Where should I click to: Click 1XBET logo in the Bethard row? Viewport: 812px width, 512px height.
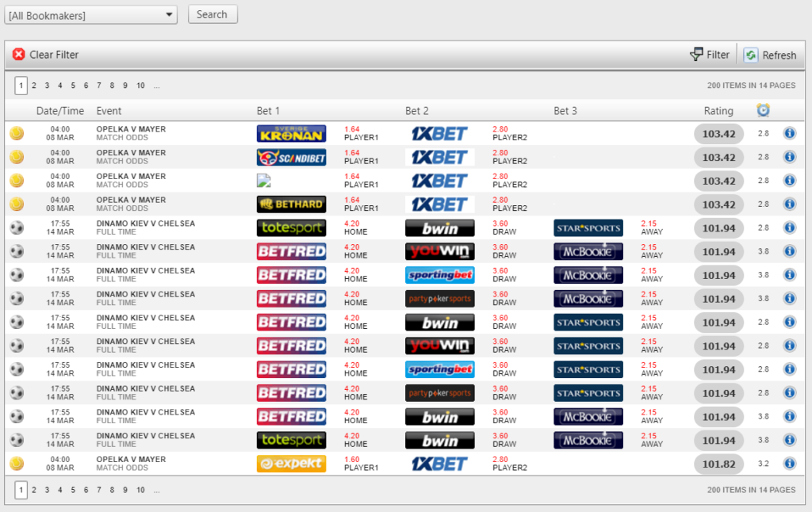(439, 204)
